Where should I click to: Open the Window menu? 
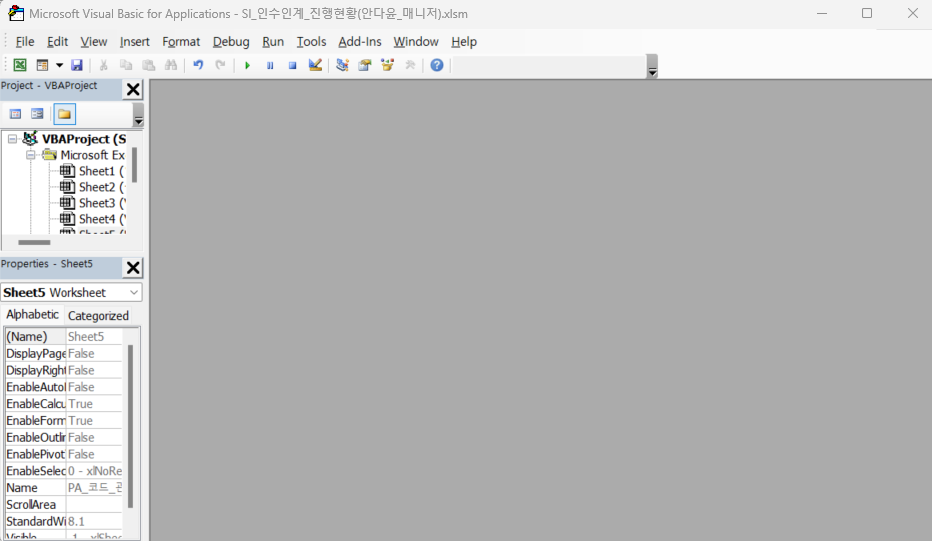(415, 42)
